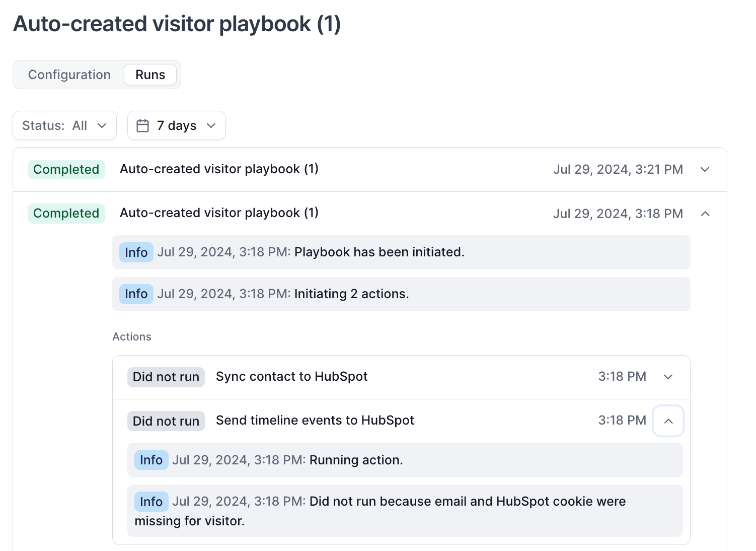Click Did not run badge for Sync contact
The height and width of the screenshot is (551, 756).
pos(166,377)
